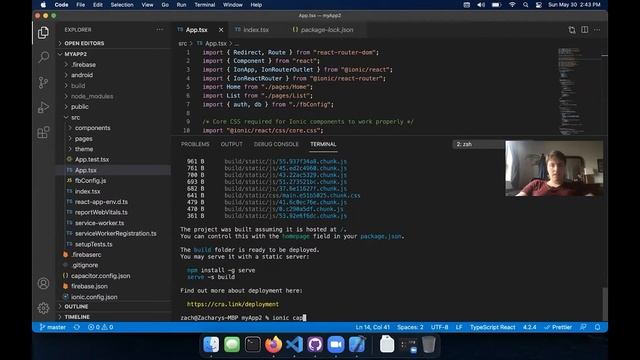Image resolution: width=640 pixels, height=360 pixels.
Task: Open Visual Studio Code from the Dock
Action: click(x=294, y=344)
